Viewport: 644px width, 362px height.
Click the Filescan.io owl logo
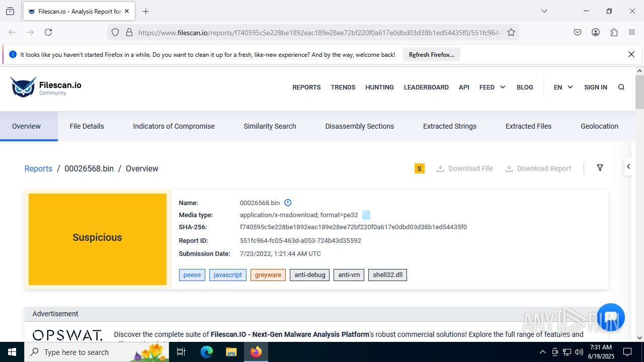pos(24,87)
